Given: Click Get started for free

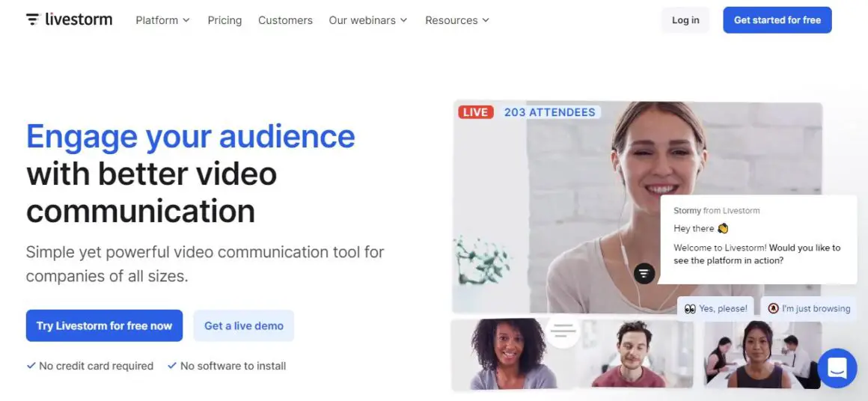Looking at the screenshot, I should (x=777, y=20).
